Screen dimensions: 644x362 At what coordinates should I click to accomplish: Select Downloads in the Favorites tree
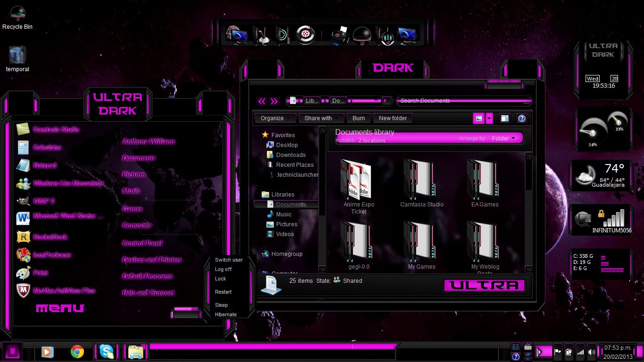(x=291, y=155)
